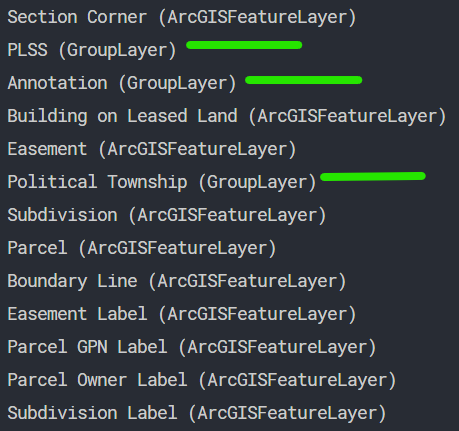Select the Boundary Line layer text
This screenshot has width=459, height=431.
(x=177, y=281)
